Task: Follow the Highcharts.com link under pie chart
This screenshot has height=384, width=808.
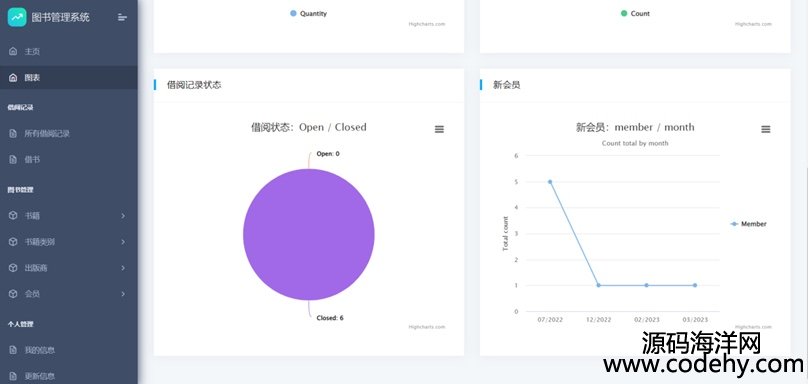Action: point(427,327)
